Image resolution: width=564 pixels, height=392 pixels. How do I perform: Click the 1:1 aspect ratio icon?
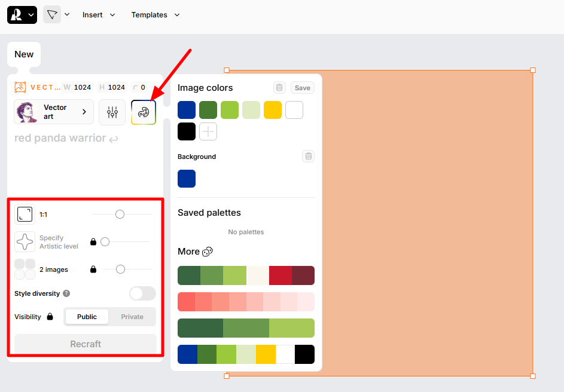click(25, 215)
